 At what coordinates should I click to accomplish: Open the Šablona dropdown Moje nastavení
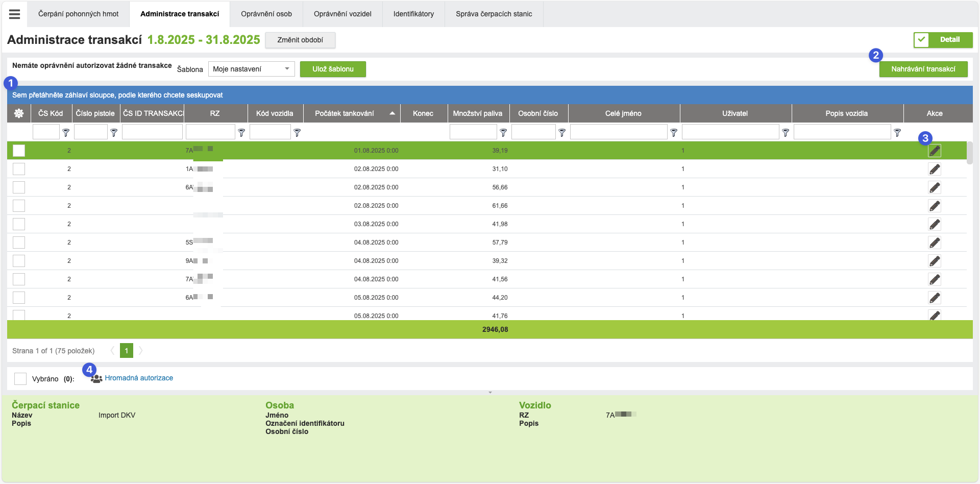pos(251,69)
